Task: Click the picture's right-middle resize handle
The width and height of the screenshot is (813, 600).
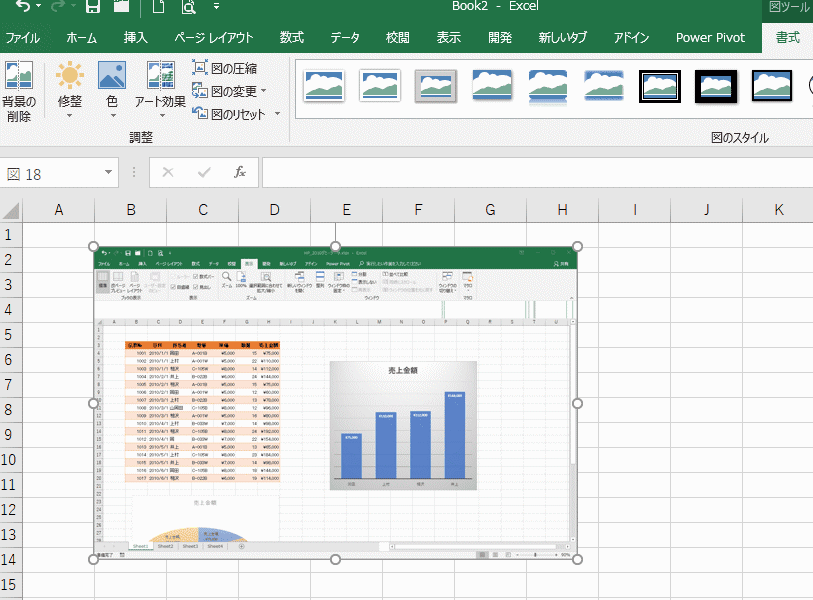Action: click(x=577, y=403)
